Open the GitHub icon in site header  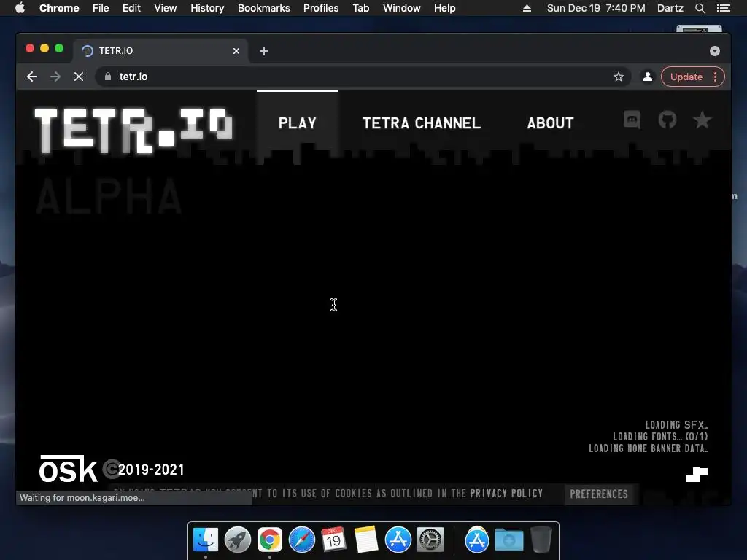point(667,120)
